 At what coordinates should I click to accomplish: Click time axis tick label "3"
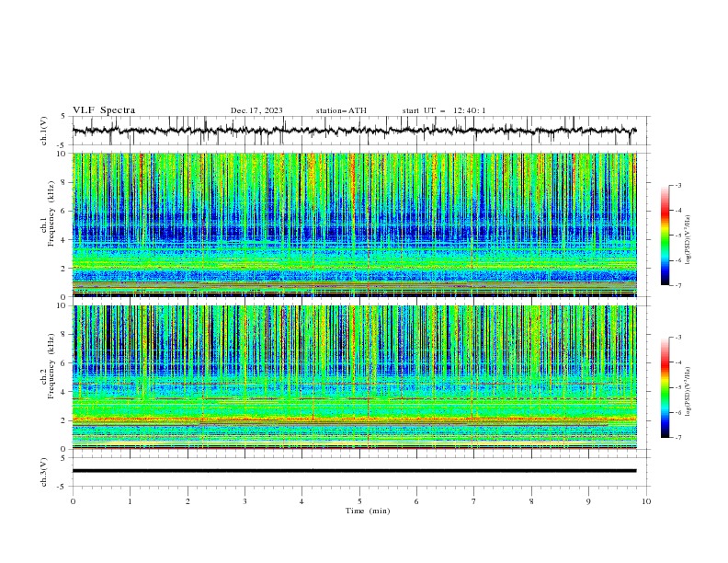tap(245, 501)
